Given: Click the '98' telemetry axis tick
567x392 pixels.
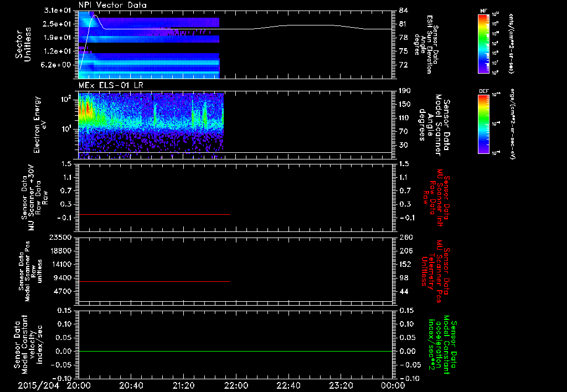Looking at the screenshot, I should pos(404,278).
